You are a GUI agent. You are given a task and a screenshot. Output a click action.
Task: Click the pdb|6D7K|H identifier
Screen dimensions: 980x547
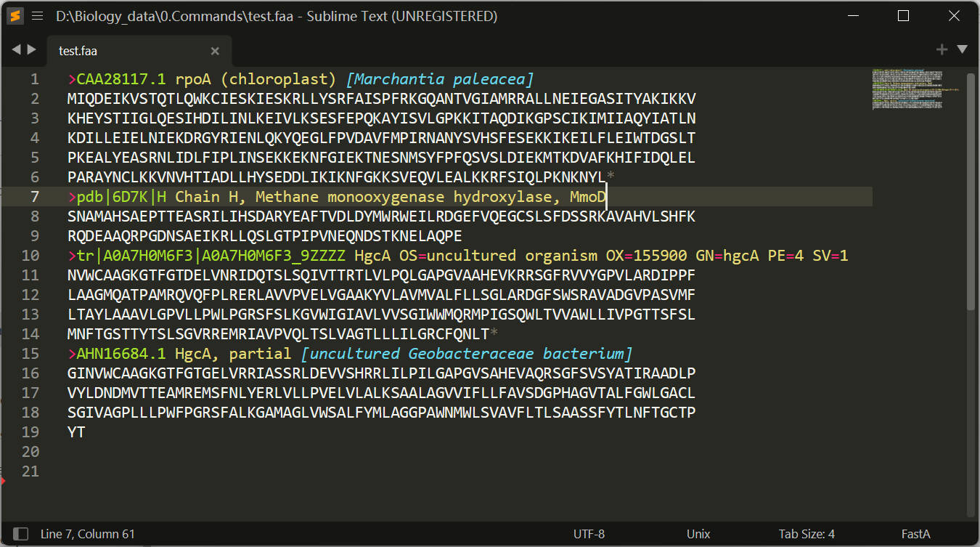(121, 197)
